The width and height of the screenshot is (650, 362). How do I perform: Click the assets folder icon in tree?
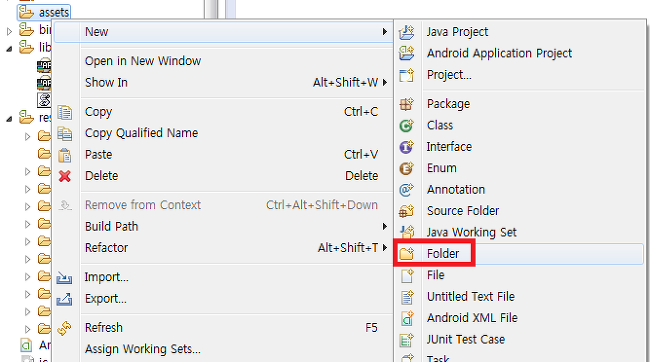click(x=26, y=12)
